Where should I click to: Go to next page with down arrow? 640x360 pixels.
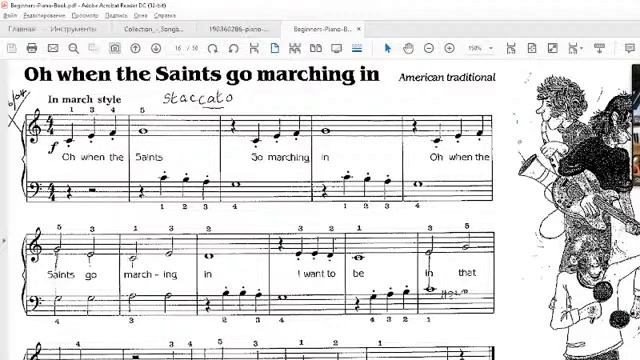tap(156, 48)
